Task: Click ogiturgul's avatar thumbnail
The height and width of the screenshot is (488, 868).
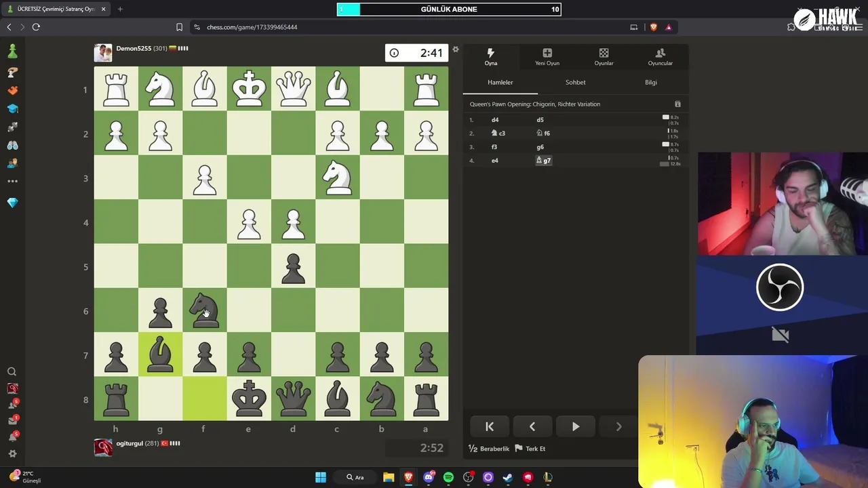Action: [x=103, y=447]
